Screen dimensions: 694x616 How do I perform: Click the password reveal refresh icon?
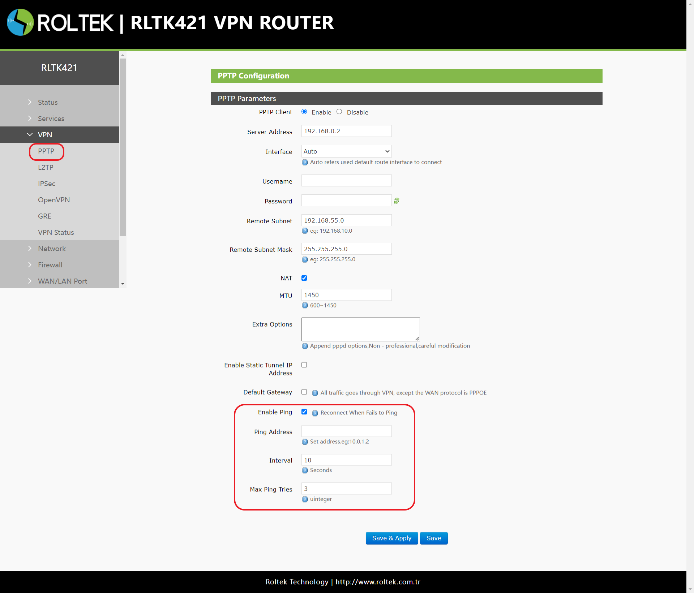(397, 201)
